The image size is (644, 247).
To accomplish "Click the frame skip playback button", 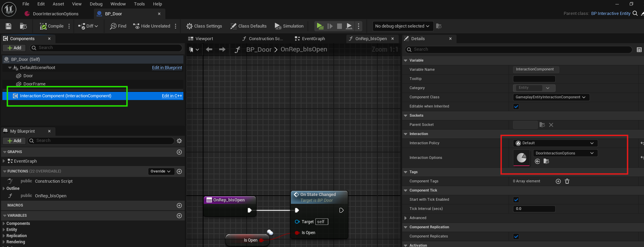I will pyautogui.click(x=330, y=26).
